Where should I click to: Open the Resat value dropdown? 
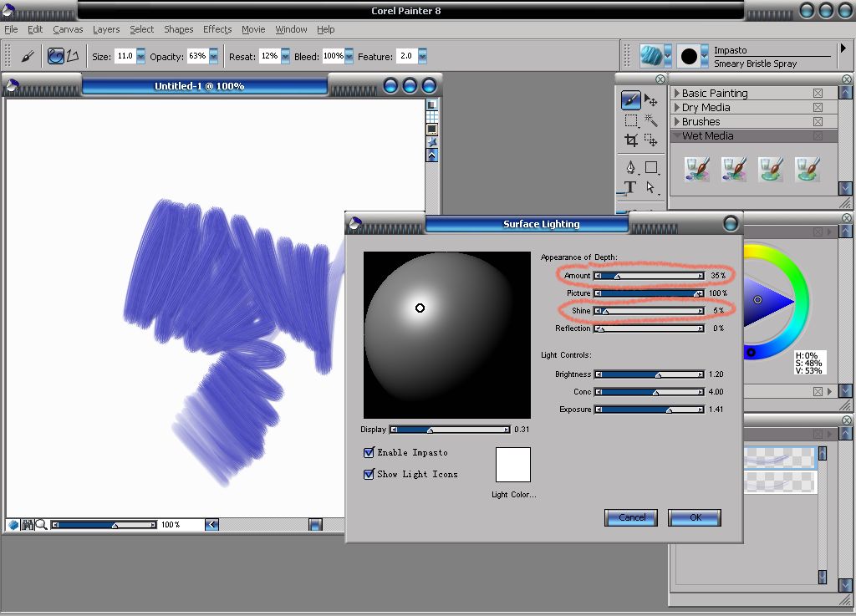285,56
